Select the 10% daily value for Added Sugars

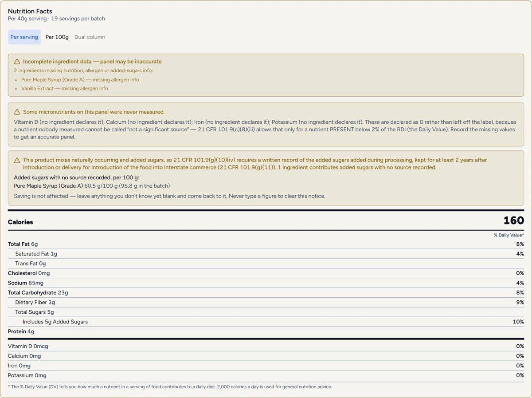519,322
